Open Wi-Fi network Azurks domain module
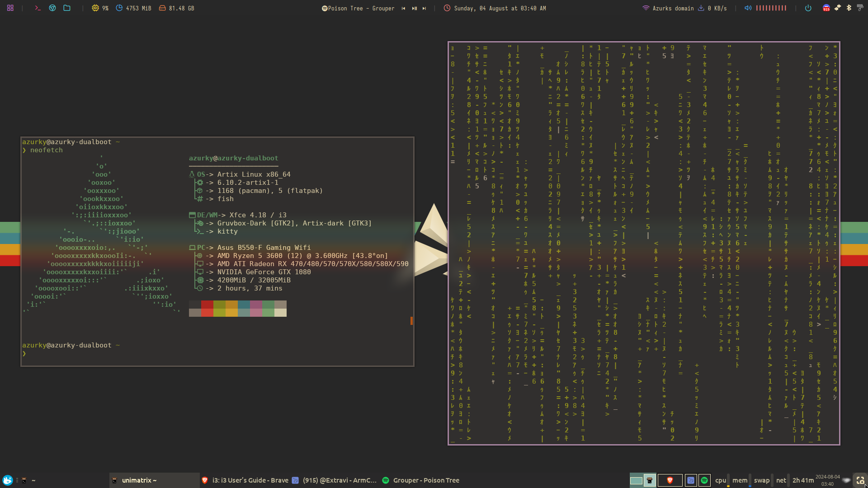Image resolution: width=868 pixels, height=488 pixels. coord(668,8)
